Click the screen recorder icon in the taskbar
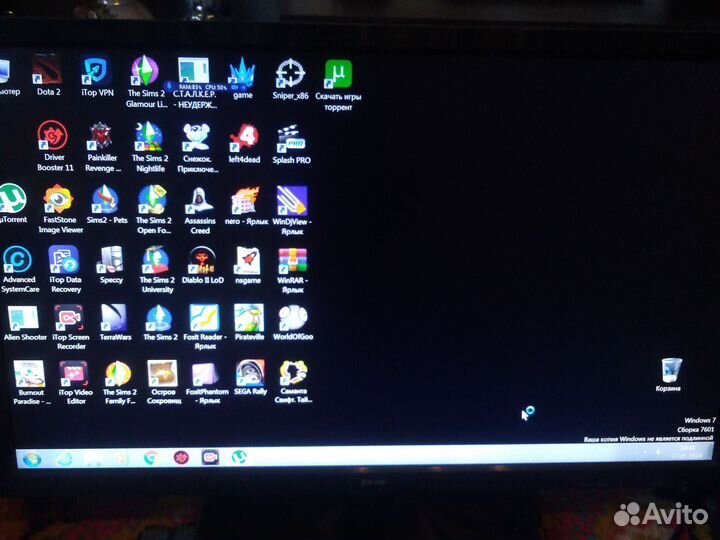720x540 pixels. tap(210, 458)
